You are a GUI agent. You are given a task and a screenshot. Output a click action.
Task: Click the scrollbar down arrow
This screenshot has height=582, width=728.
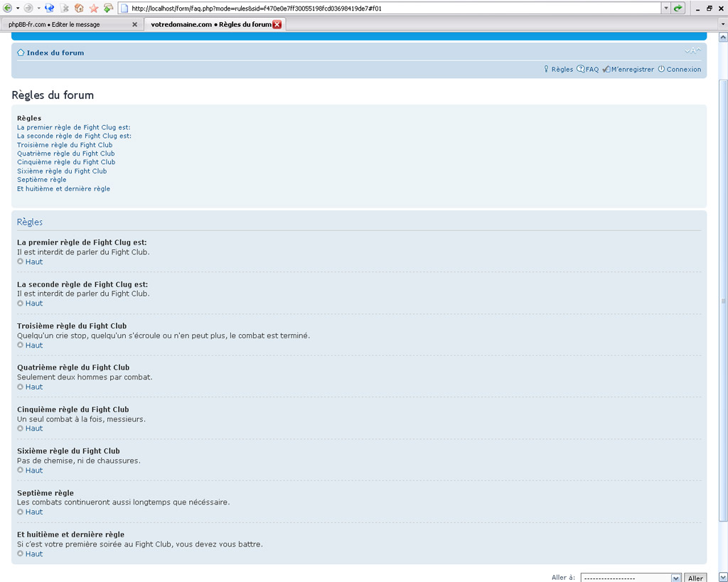pos(723,576)
